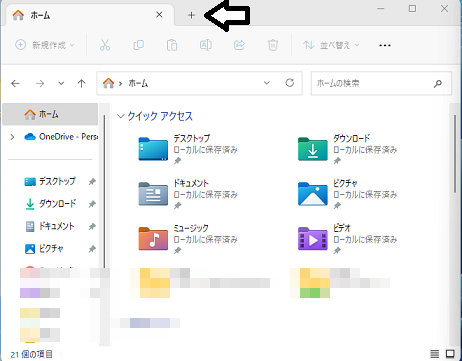This screenshot has width=462, height=361.
Task: Select the ドキュメント folder icon in Quick access
Action: (153, 194)
